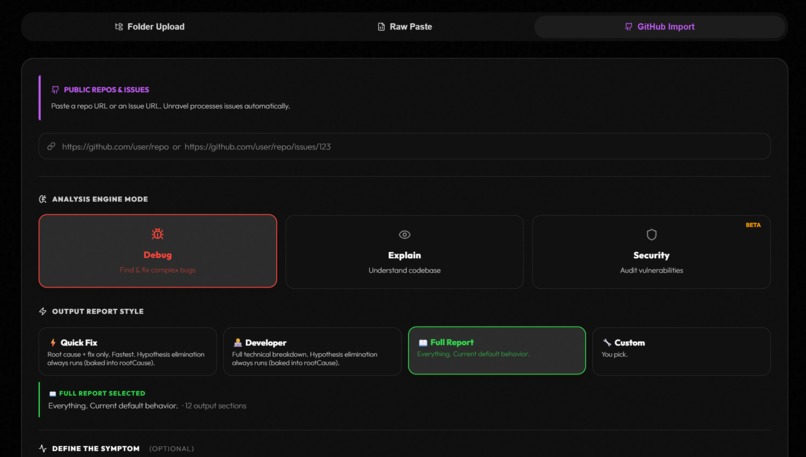
Task: Select the Explain analysis mode card
Action: tap(405, 251)
